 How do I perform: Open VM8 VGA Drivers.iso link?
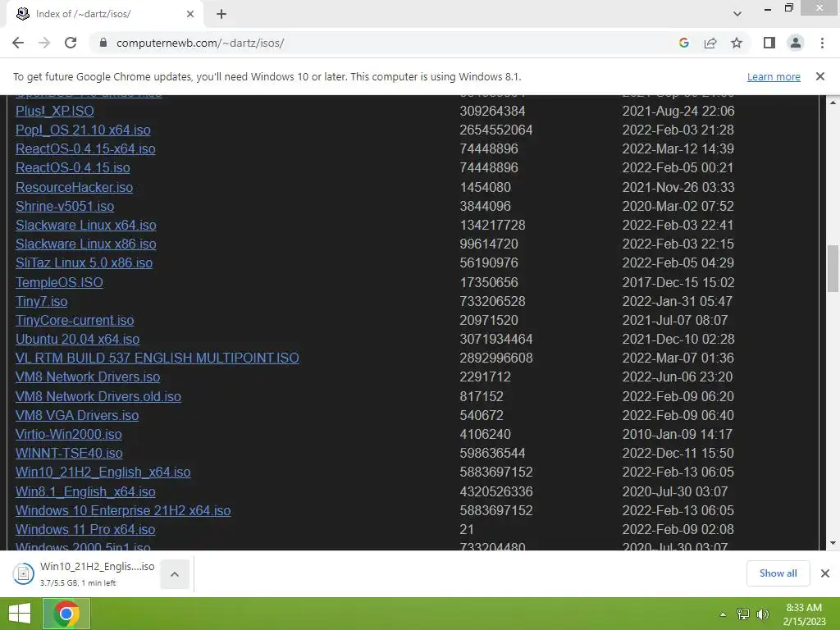[x=76, y=415]
